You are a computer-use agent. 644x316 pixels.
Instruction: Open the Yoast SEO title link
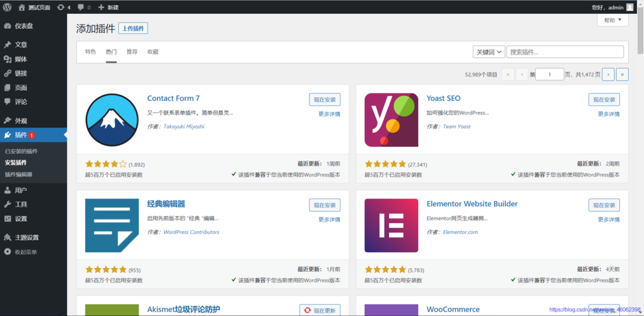(443, 99)
